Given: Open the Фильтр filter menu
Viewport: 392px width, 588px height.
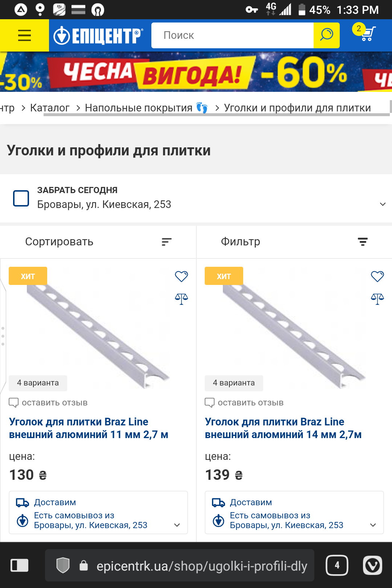Looking at the screenshot, I should click(x=294, y=242).
